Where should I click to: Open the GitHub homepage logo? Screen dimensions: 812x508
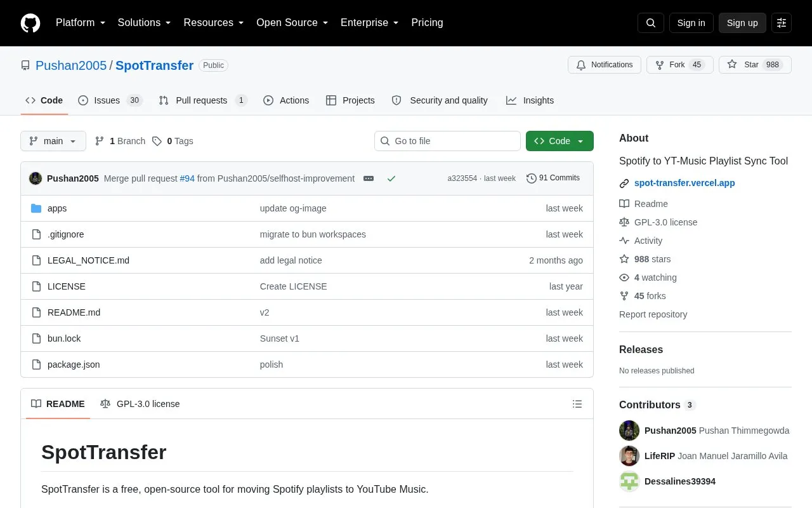pyautogui.click(x=30, y=23)
